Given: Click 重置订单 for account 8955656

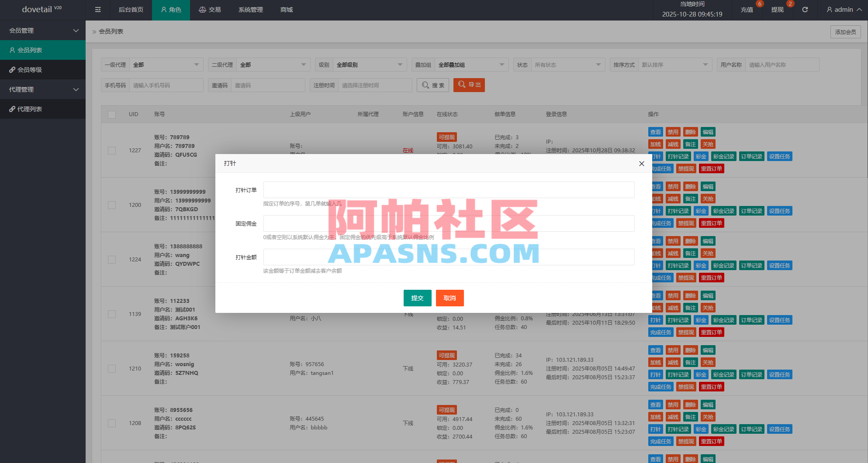Looking at the screenshot, I should 712,442.
